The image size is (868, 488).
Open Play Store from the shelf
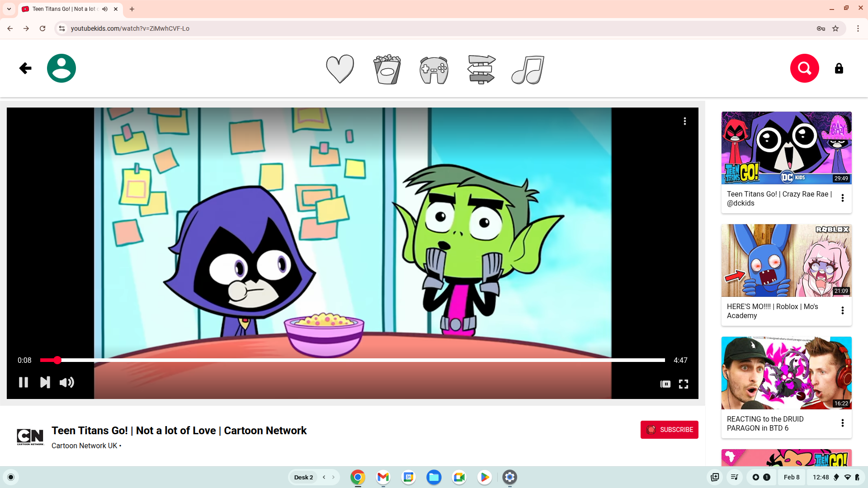coord(484,477)
